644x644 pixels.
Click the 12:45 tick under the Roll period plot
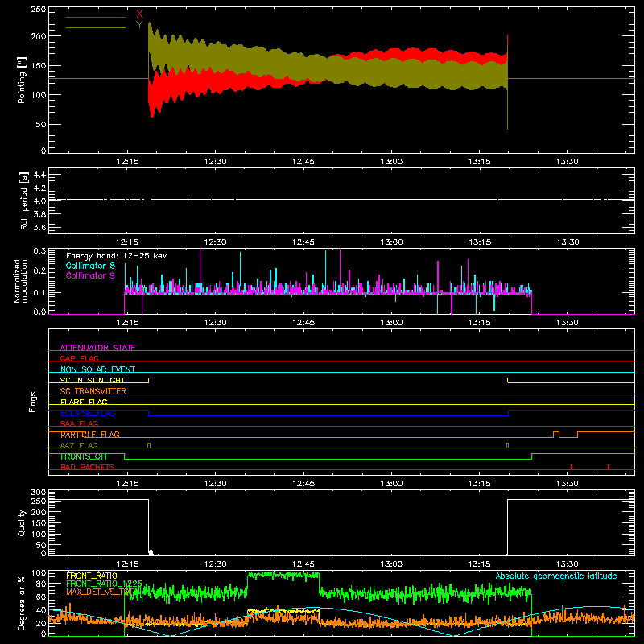[x=303, y=242]
